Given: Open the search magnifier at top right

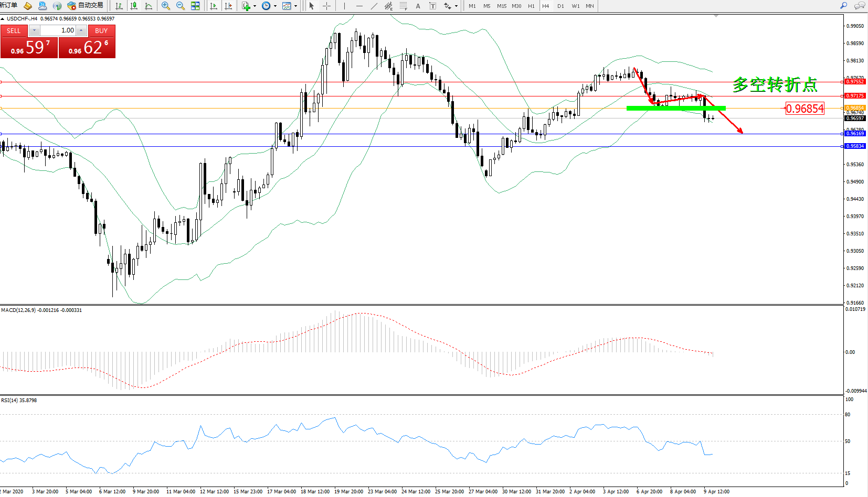Looking at the screenshot, I should click(x=844, y=6).
